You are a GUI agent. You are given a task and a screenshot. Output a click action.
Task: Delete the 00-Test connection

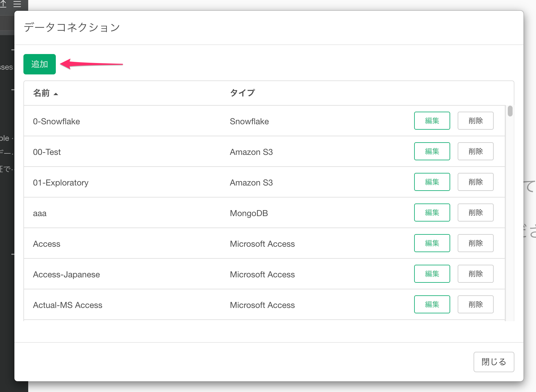point(475,151)
